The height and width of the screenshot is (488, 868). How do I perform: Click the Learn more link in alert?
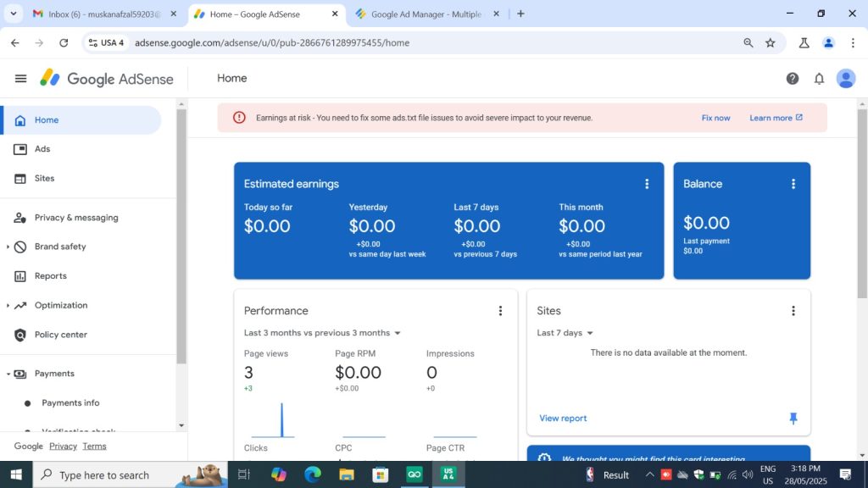coord(775,118)
